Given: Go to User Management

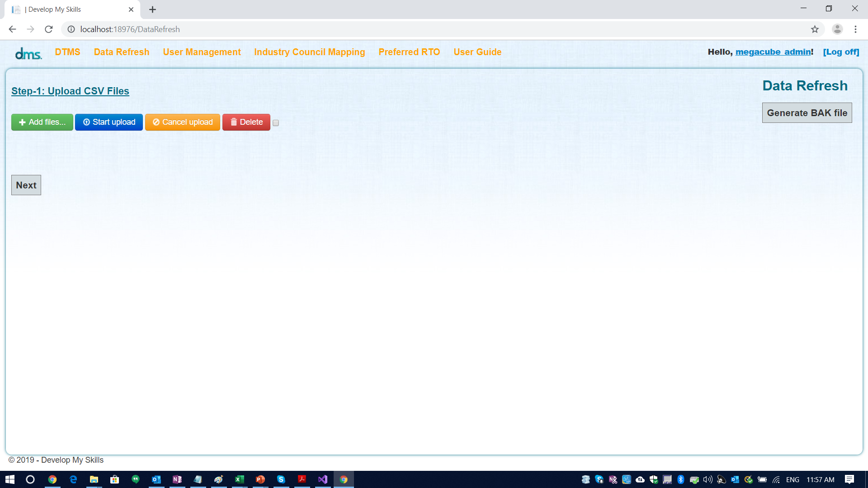Looking at the screenshot, I should coord(202,52).
